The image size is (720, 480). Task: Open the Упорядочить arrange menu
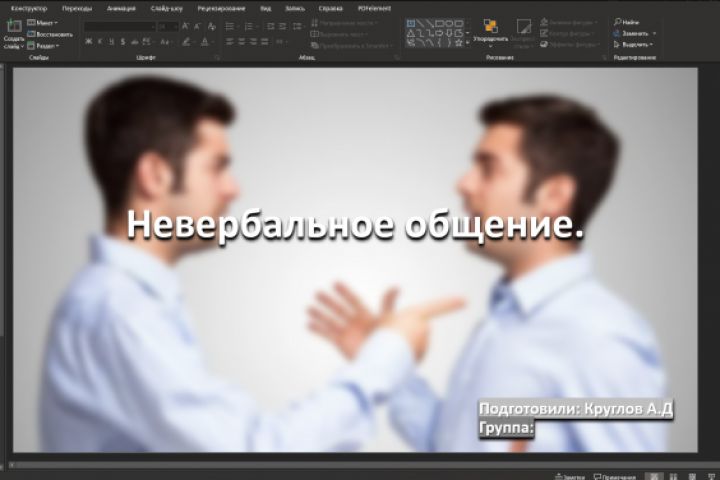click(490, 32)
